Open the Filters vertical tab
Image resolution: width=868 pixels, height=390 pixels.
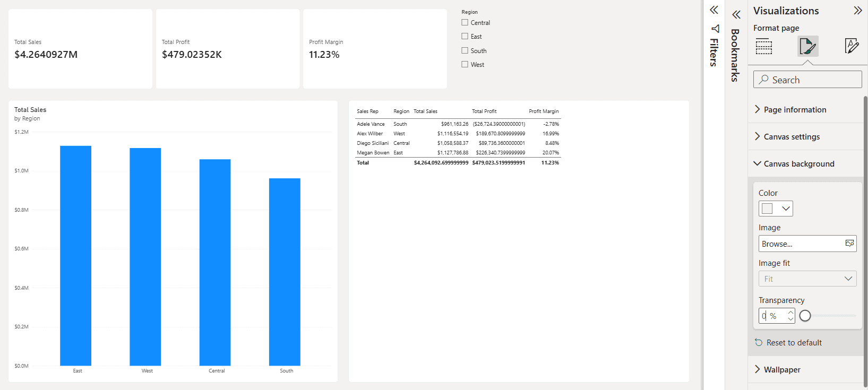click(x=714, y=53)
